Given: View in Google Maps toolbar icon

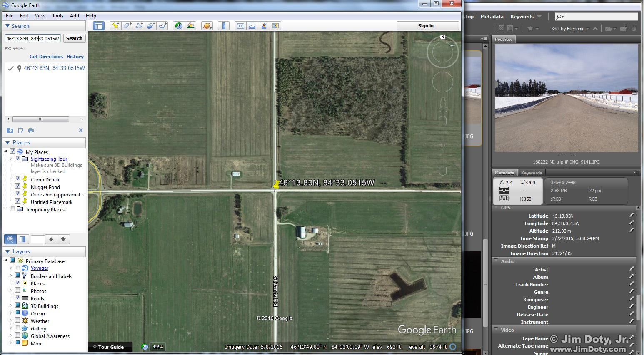Looking at the screenshot, I should [275, 26].
